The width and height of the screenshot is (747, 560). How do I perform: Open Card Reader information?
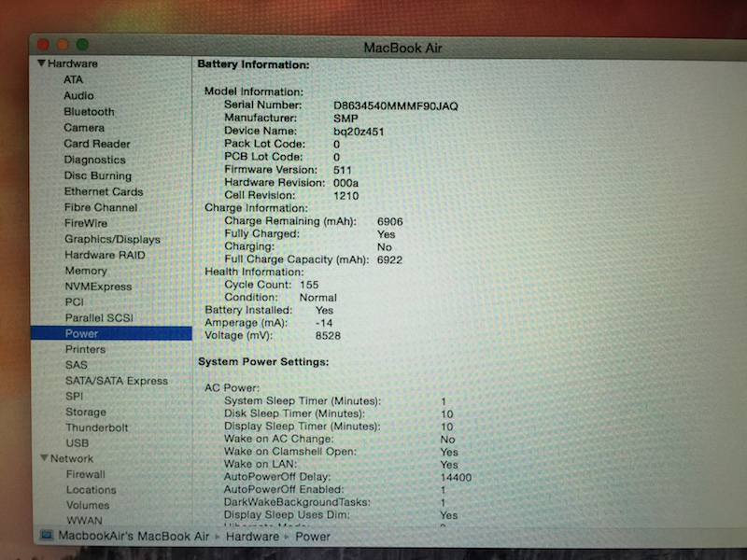click(97, 144)
